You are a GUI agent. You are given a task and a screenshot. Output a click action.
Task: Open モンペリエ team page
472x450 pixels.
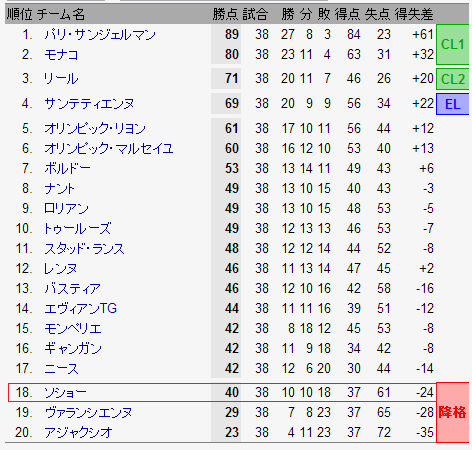point(73,329)
